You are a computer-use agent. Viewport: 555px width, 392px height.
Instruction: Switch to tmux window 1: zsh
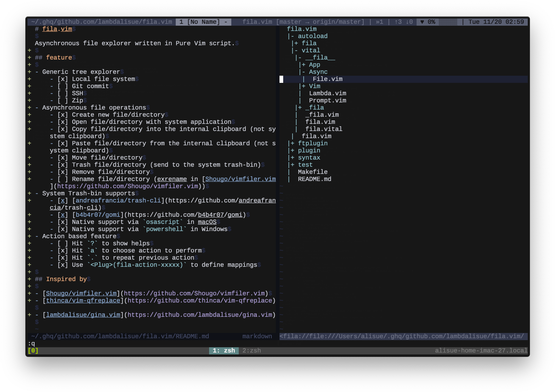coord(224,350)
